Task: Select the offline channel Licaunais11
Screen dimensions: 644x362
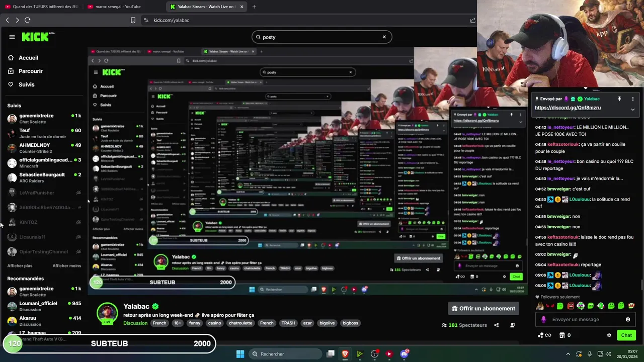Action: [x=44, y=237]
